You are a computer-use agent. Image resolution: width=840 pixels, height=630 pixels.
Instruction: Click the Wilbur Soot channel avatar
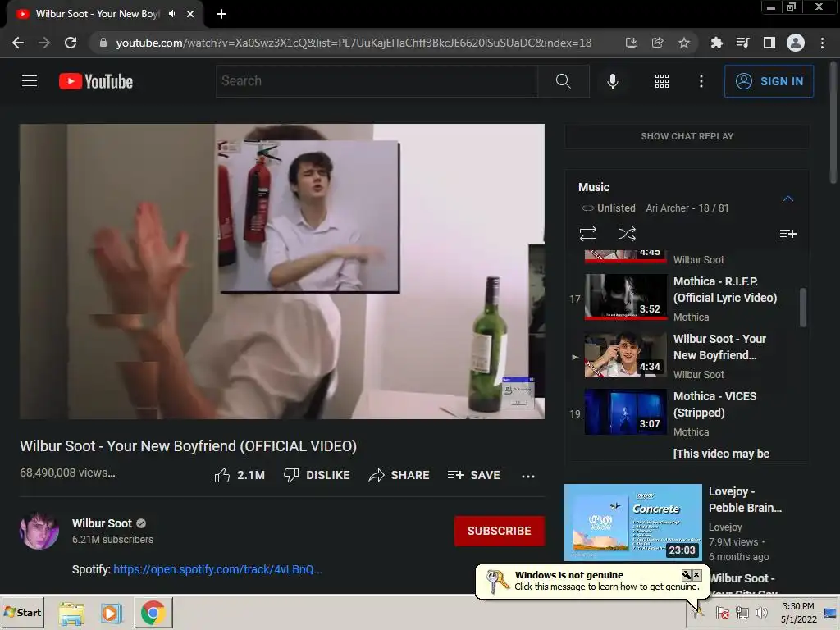39,531
